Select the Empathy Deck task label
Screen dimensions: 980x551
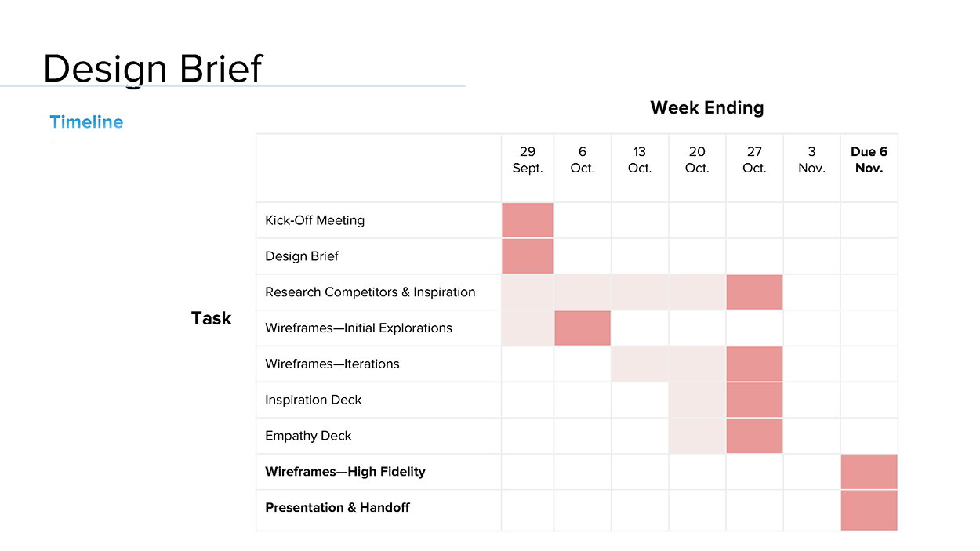308,436
